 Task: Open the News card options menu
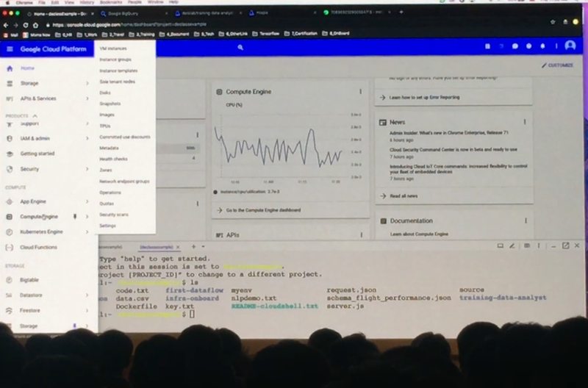click(525, 122)
